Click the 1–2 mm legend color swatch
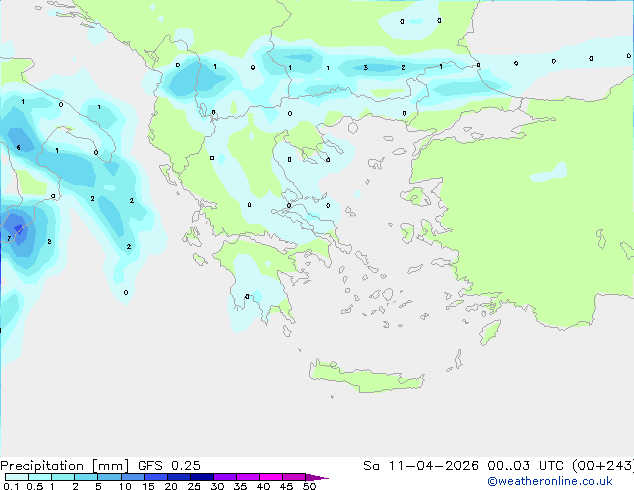This screenshot has width=634, height=490. pyautogui.click(x=63, y=477)
